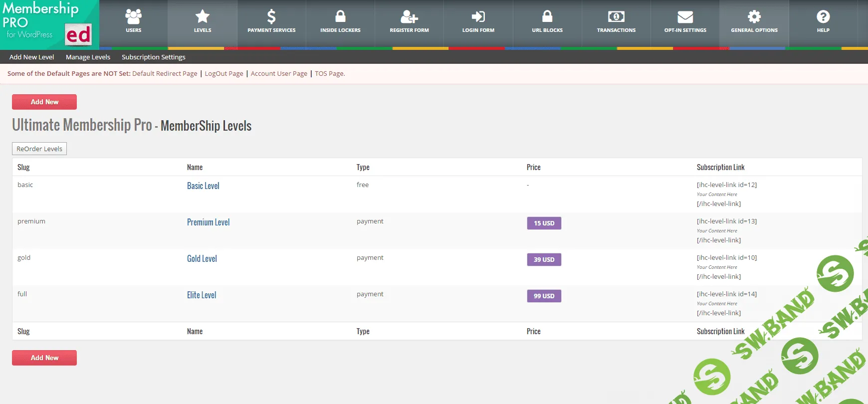
Task: Open the Login Form icon
Action: tap(478, 17)
